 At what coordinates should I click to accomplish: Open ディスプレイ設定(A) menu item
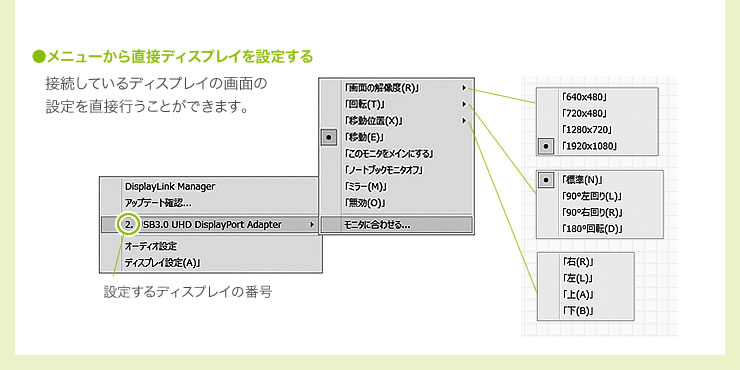(210, 263)
